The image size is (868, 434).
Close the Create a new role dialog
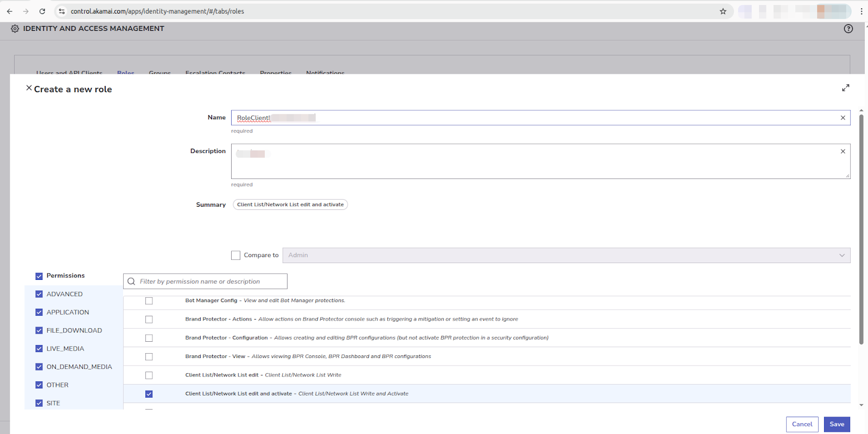[x=29, y=88]
